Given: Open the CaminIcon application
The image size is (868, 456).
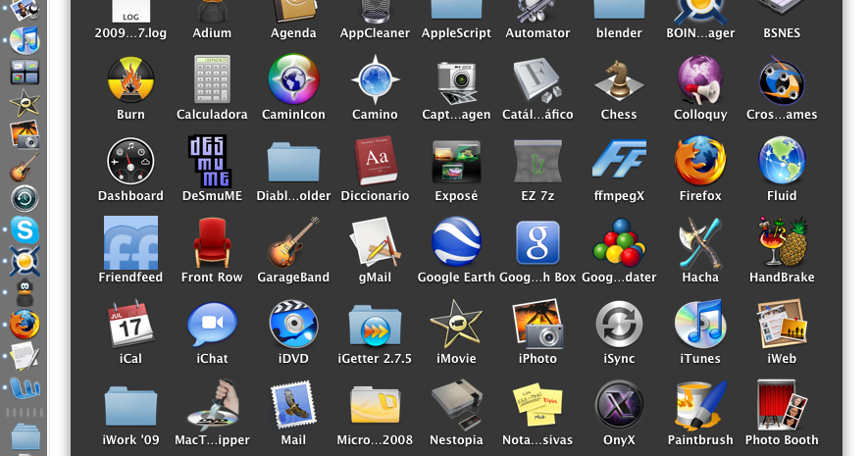Looking at the screenshot, I should pyautogui.click(x=293, y=79).
